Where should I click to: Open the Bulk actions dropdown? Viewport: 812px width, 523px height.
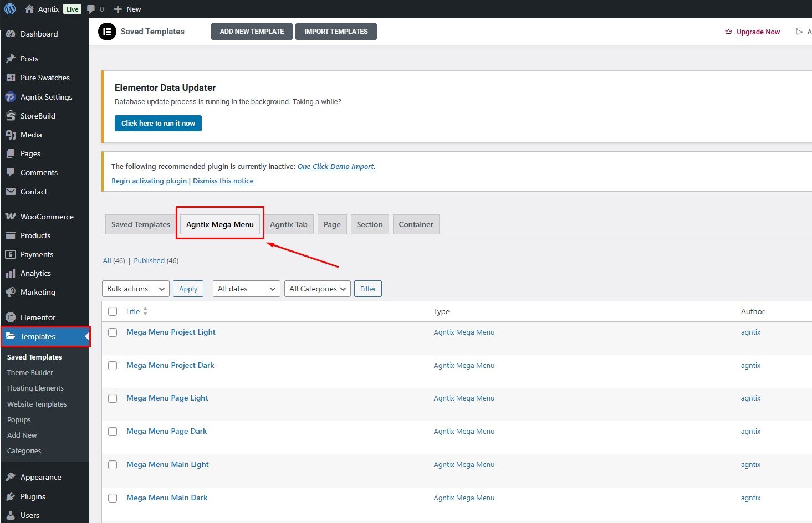[136, 289]
